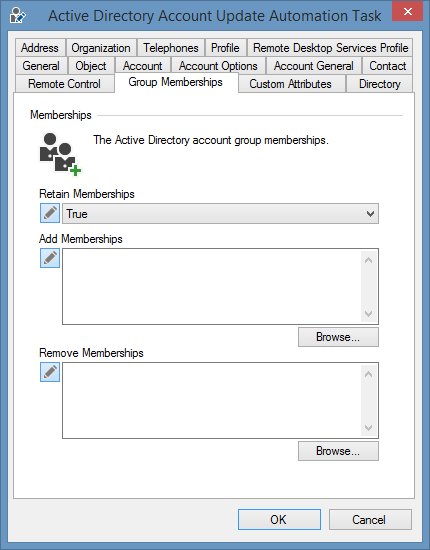Open the Remote Desktop Services Profile tab

coord(330,48)
